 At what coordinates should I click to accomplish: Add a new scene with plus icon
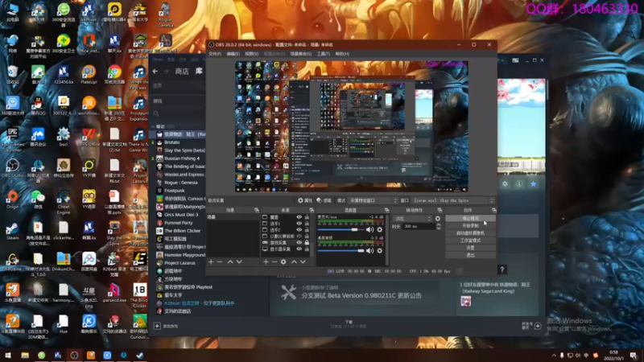point(211,262)
